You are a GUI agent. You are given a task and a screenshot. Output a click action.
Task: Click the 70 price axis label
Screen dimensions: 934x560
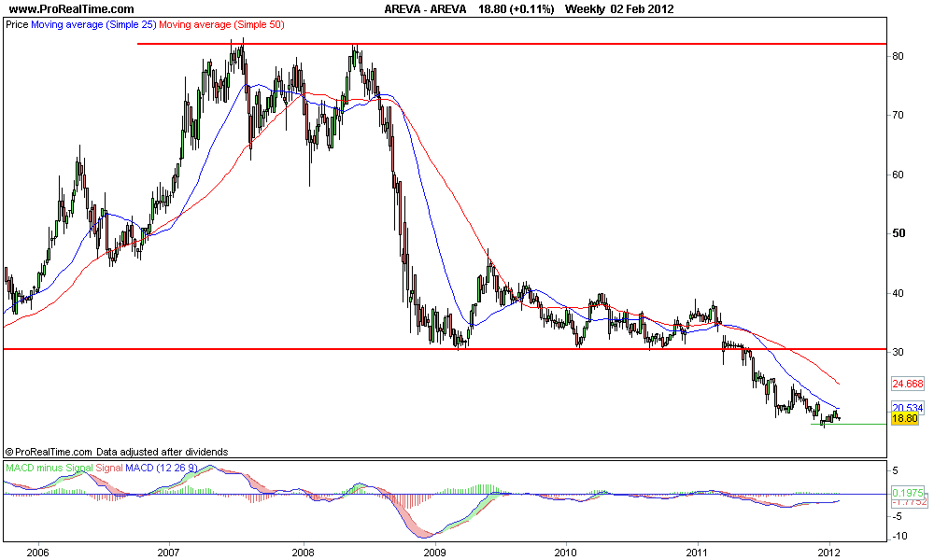point(898,115)
